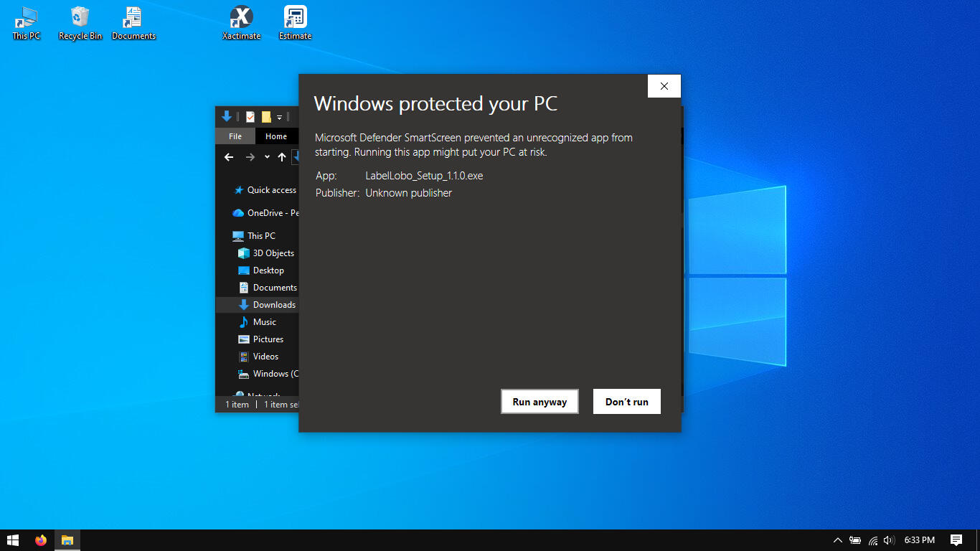
Task: Open the Estimate desktop shortcut
Action: [295, 22]
